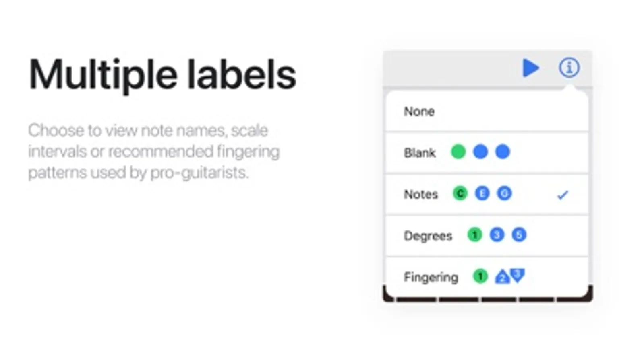Choose the Blank label option
Viewport: 644px width, 362px height.
pos(420,153)
